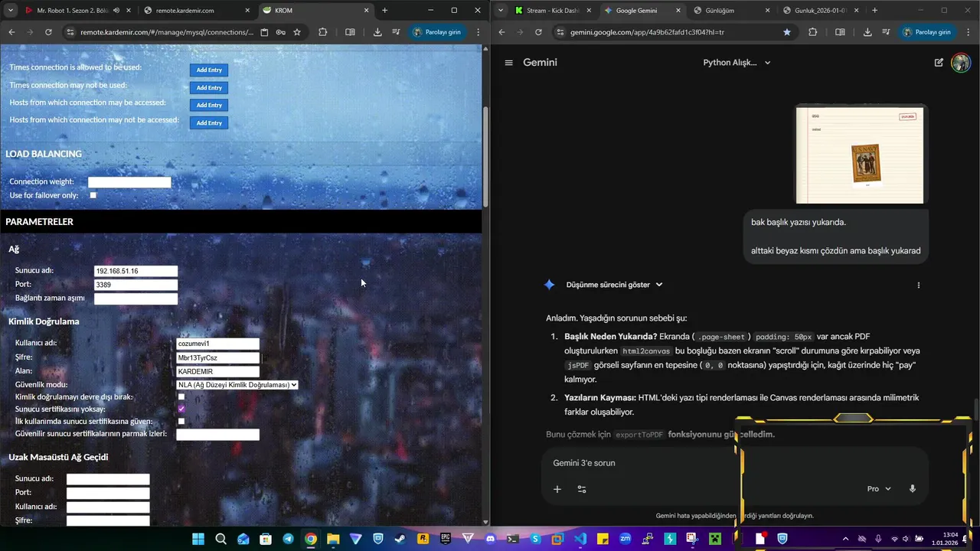Open the Gemini sidebar hamburger menu
The width and height of the screenshot is (980, 551).
(508, 63)
